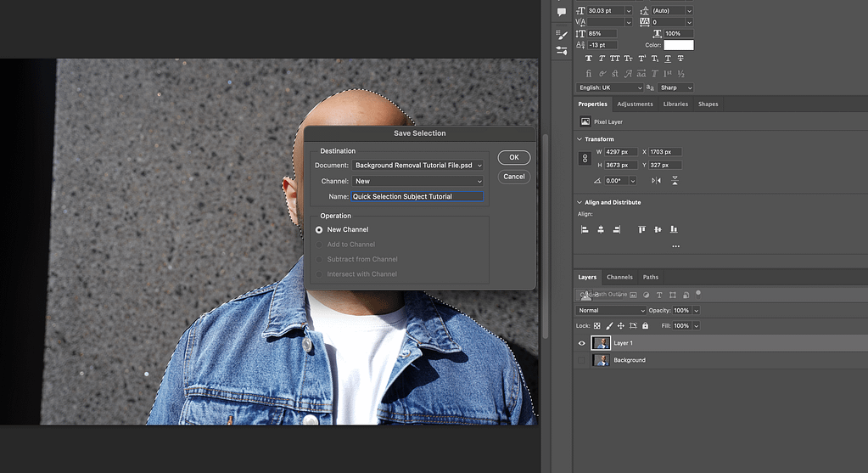This screenshot has height=473, width=868.
Task: Click the white text Color swatch
Action: point(678,45)
